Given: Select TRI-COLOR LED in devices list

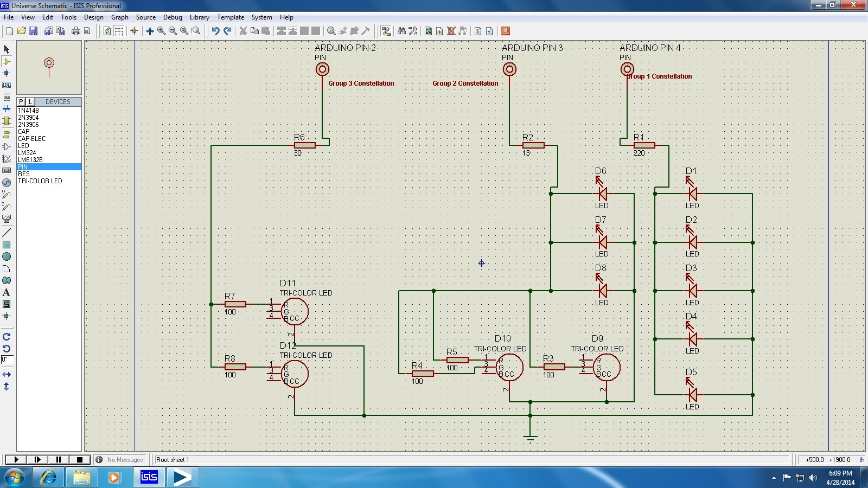Looking at the screenshot, I should click(x=40, y=181).
